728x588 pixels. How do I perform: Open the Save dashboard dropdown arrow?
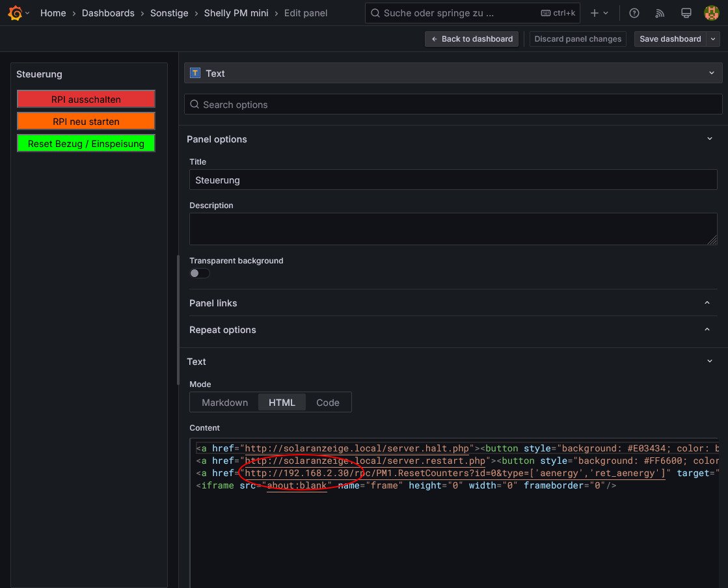click(714, 39)
